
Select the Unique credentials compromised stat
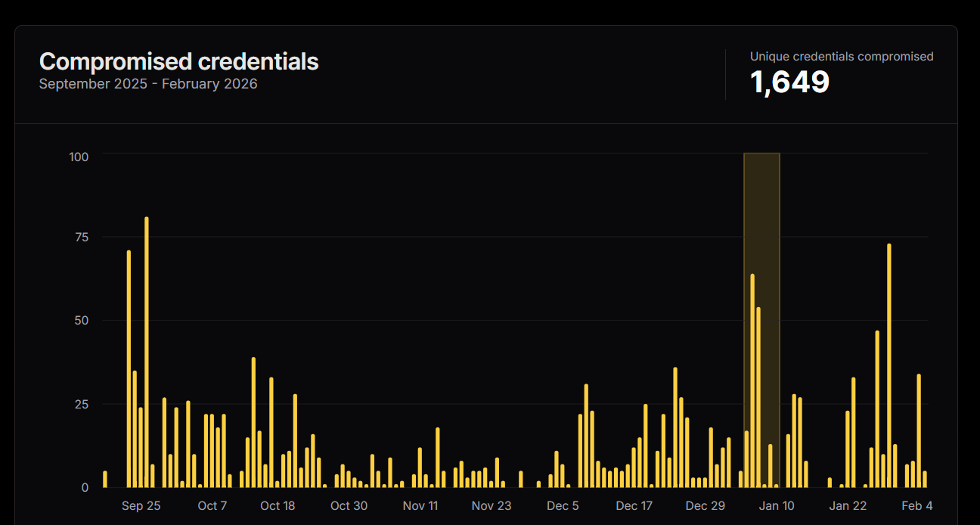point(841,57)
